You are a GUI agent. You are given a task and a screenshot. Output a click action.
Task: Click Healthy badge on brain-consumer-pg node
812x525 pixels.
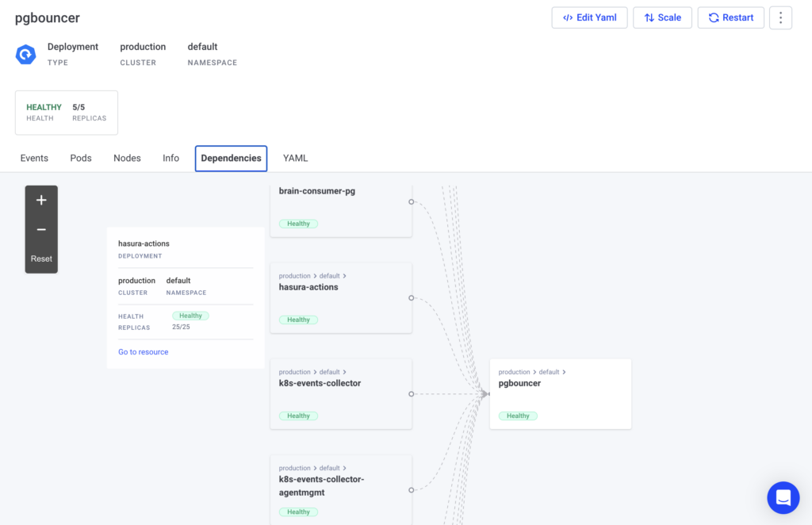pyautogui.click(x=298, y=224)
